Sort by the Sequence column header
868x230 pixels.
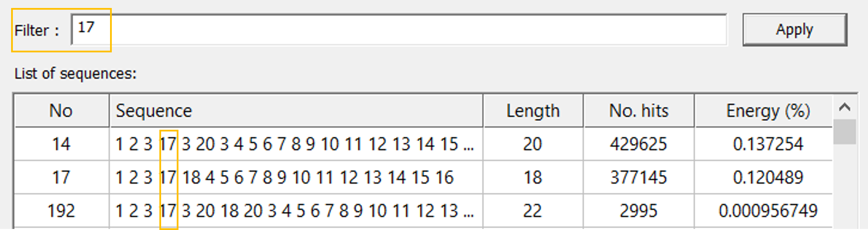click(x=296, y=111)
